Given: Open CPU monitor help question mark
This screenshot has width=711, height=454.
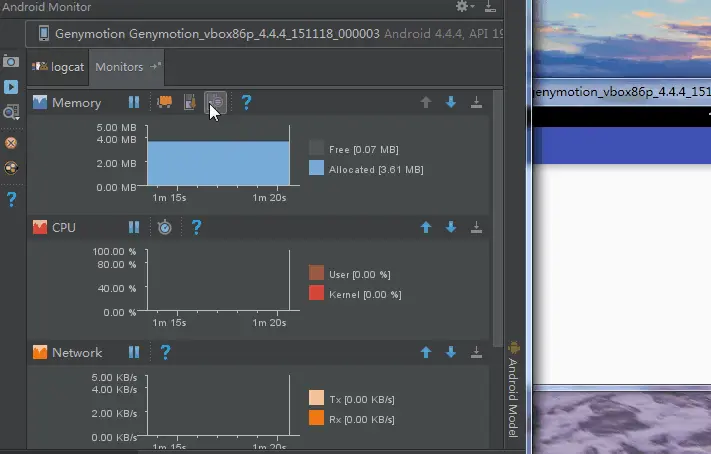Looking at the screenshot, I should [x=196, y=227].
